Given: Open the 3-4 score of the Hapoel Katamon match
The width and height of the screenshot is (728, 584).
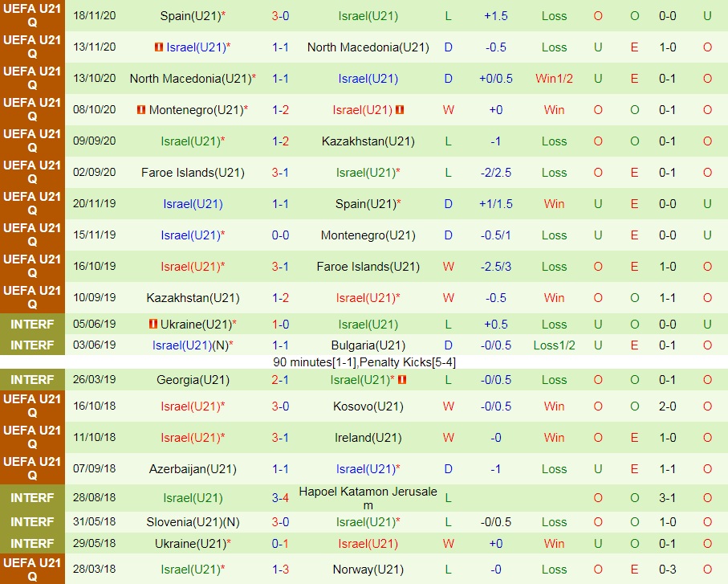Looking at the screenshot, I should [x=280, y=497].
